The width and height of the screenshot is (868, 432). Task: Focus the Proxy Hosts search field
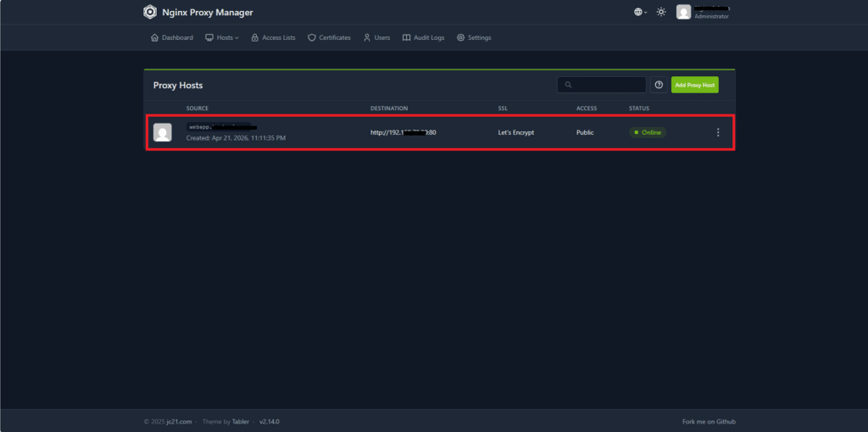coord(602,85)
